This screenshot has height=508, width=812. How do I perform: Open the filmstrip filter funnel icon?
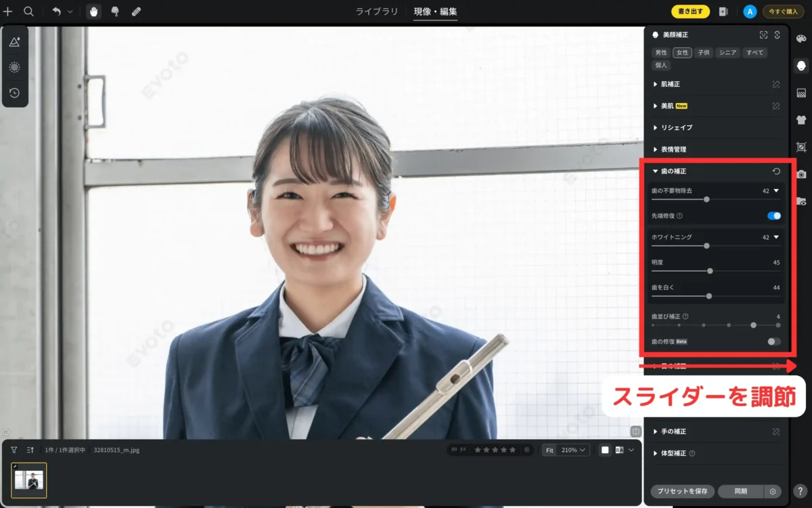(14, 450)
